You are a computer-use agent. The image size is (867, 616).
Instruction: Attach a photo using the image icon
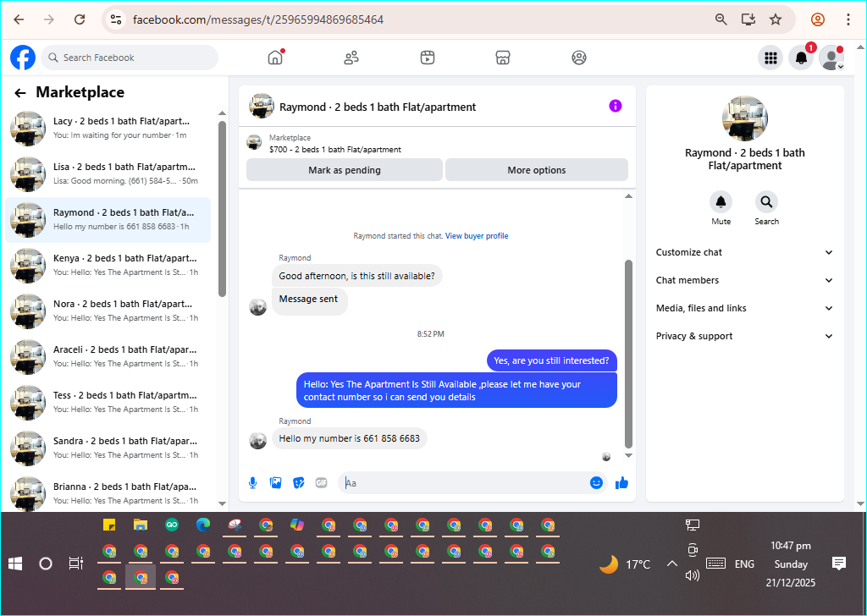click(275, 483)
